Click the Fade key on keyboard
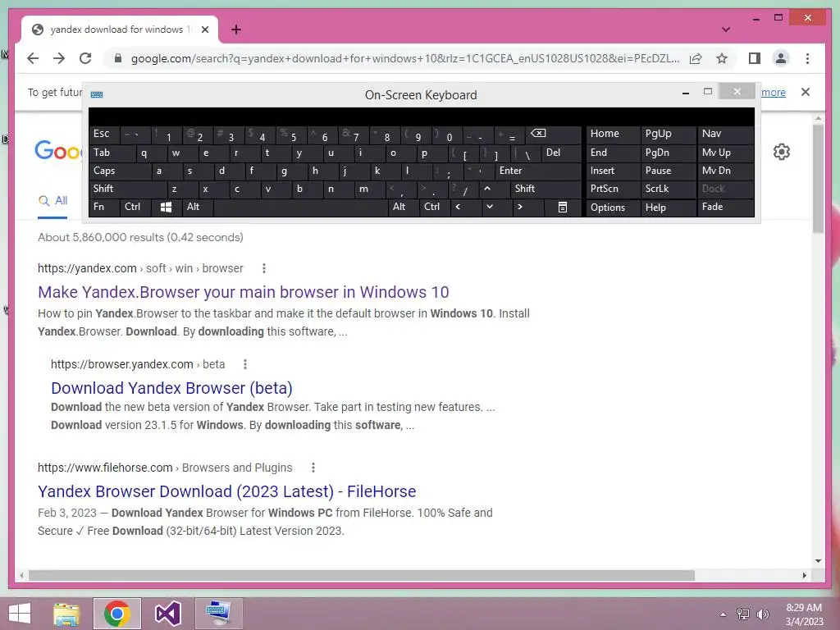 (725, 207)
